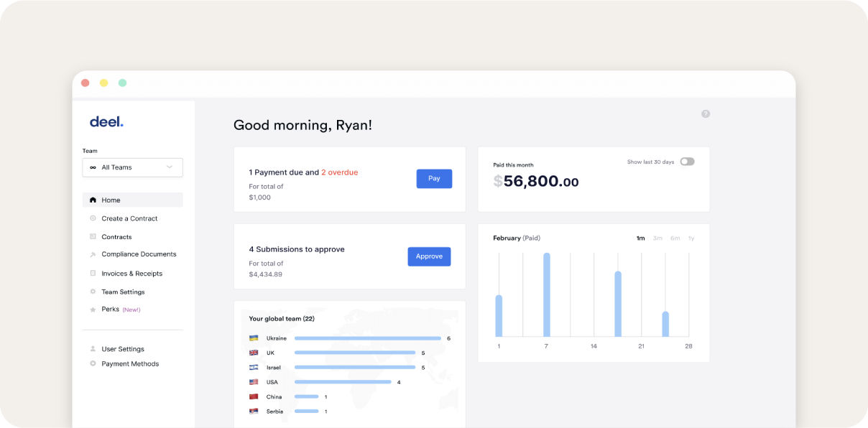Select the 6m chart range
Screen dimensions: 868x428
pos(674,238)
